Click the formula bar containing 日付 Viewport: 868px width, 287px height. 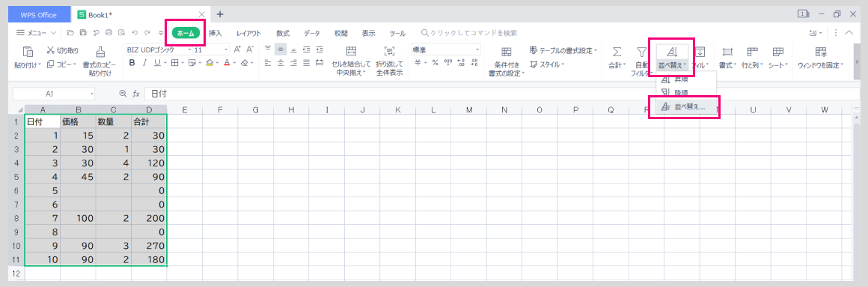tap(501, 94)
